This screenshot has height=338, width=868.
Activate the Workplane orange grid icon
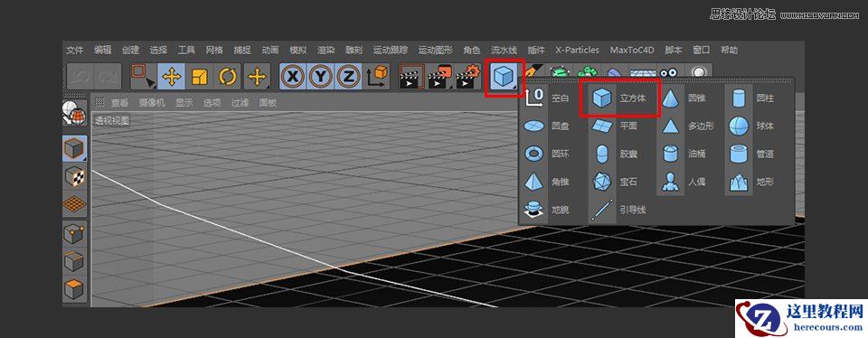74,204
